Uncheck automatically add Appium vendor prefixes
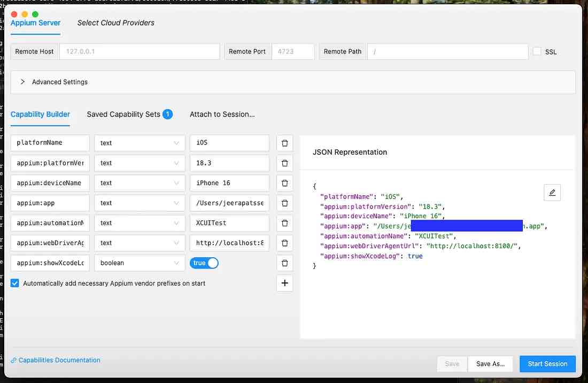The image size is (588, 383). point(14,283)
